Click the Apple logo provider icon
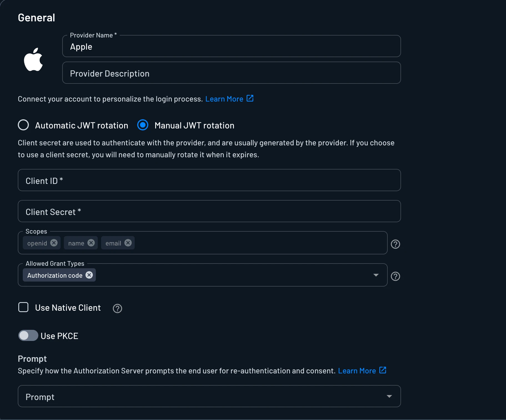The width and height of the screenshot is (506, 420). point(33,59)
